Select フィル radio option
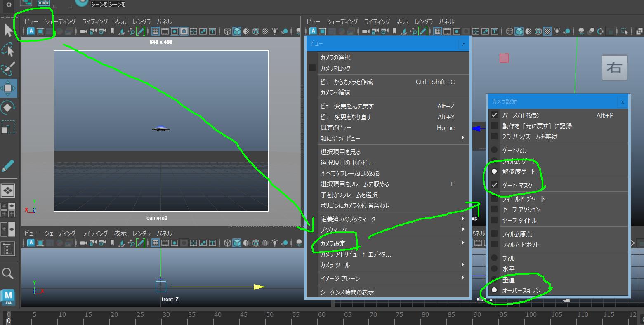Viewport: 644px width, 325px height. click(494, 258)
